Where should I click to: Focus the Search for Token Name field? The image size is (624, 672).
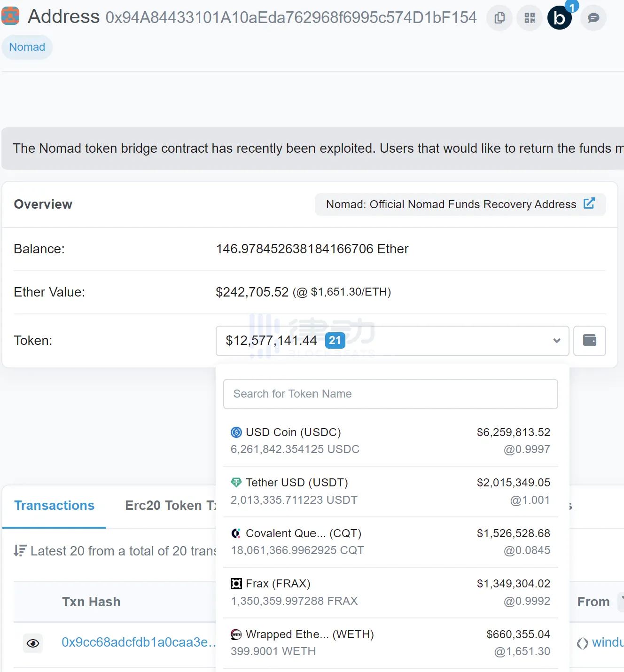click(390, 394)
